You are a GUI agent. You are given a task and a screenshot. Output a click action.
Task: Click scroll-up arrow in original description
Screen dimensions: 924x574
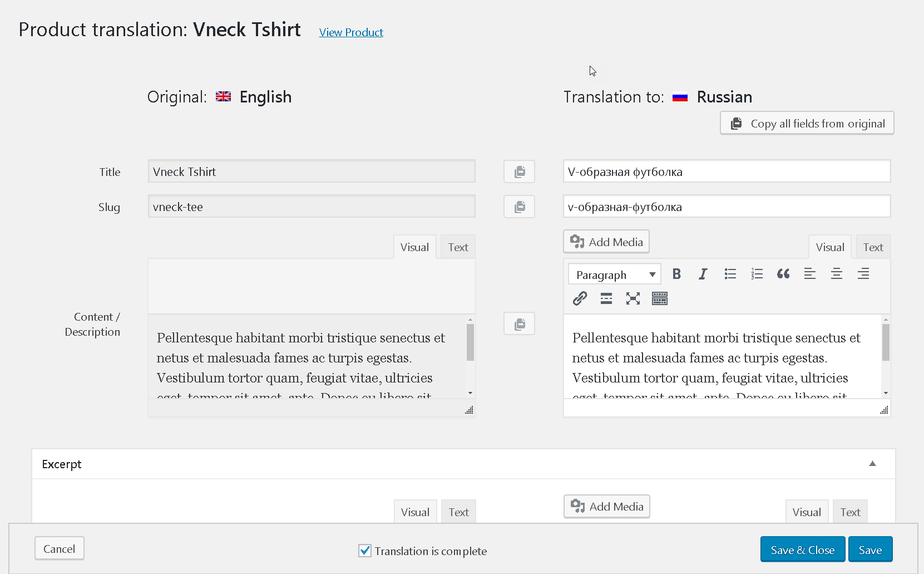tap(470, 320)
